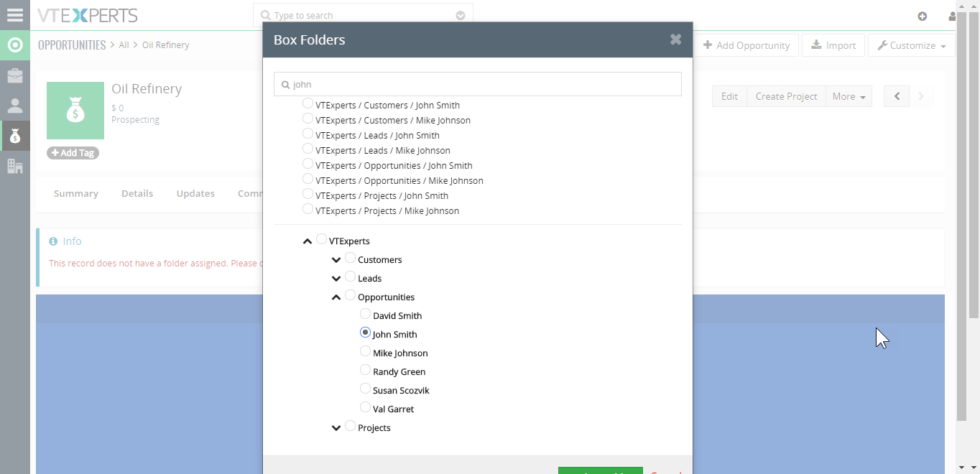Viewport: 980px width, 474px height.
Task: Expand the Projects tree node
Action: [x=336, y=428]
